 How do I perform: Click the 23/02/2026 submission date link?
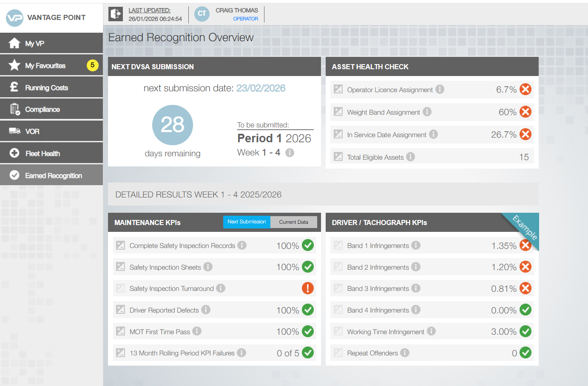261,88
